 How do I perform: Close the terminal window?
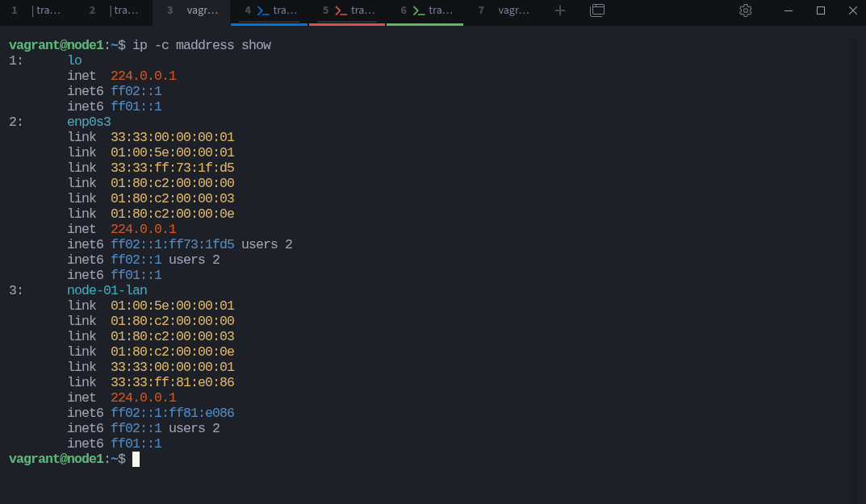[853, 10]
